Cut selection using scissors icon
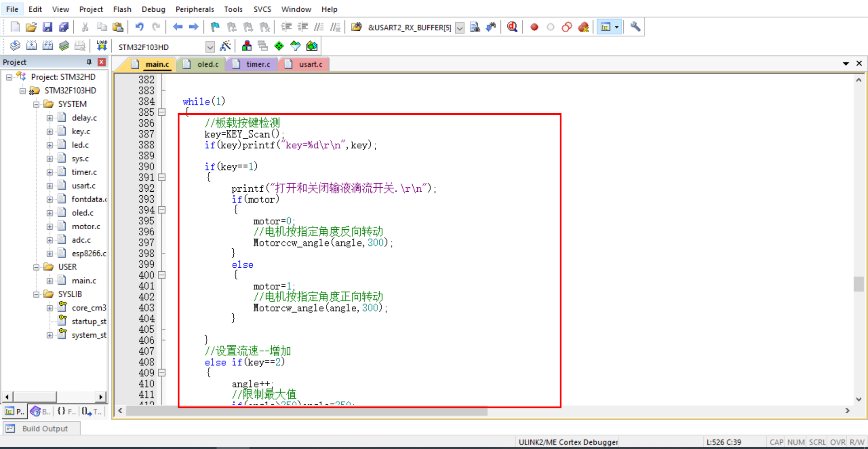This screenshot has width=868, height=449. [85, 27]
